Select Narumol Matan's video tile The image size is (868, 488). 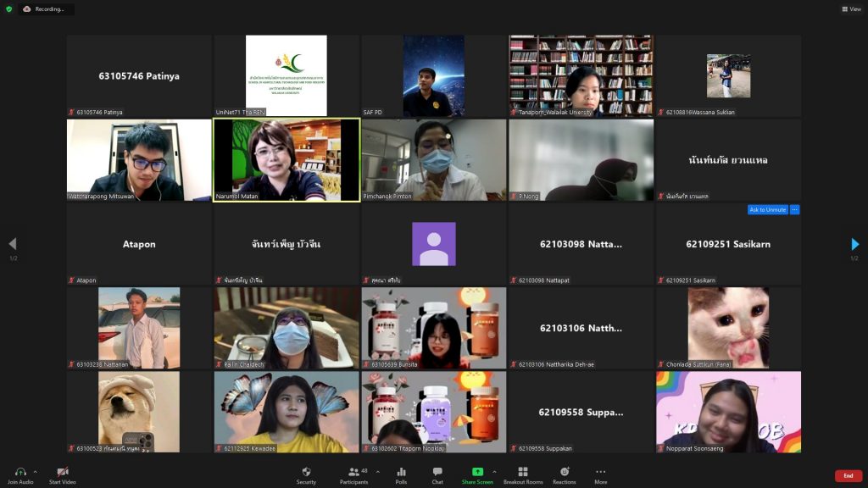coord(287,159)
